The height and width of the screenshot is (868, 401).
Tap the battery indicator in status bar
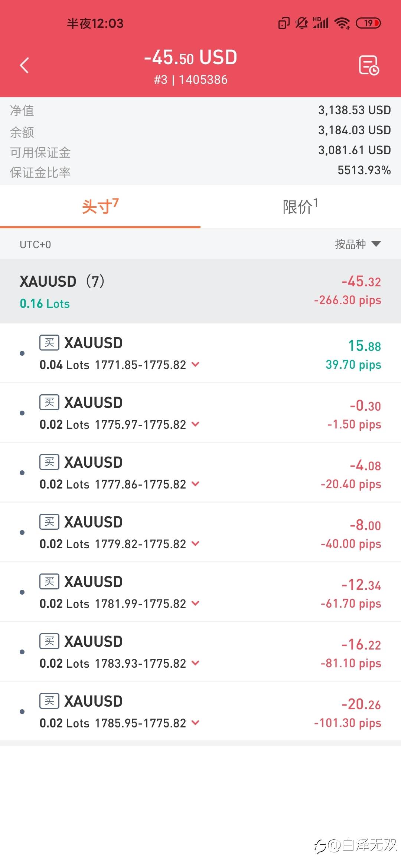click(368, 23)
